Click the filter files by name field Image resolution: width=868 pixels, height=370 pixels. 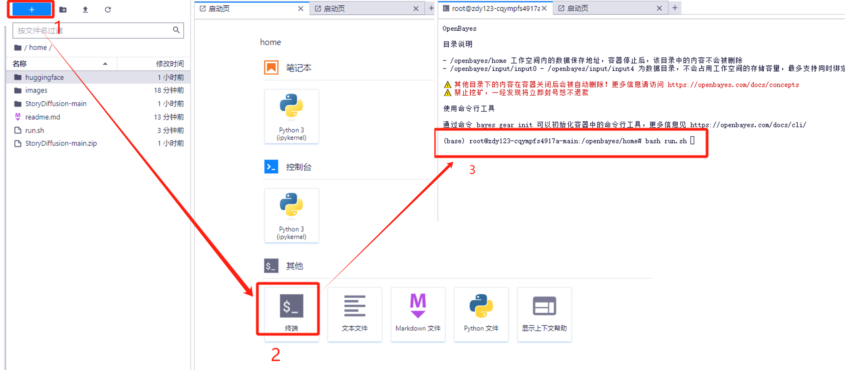(x=93, y=30)
